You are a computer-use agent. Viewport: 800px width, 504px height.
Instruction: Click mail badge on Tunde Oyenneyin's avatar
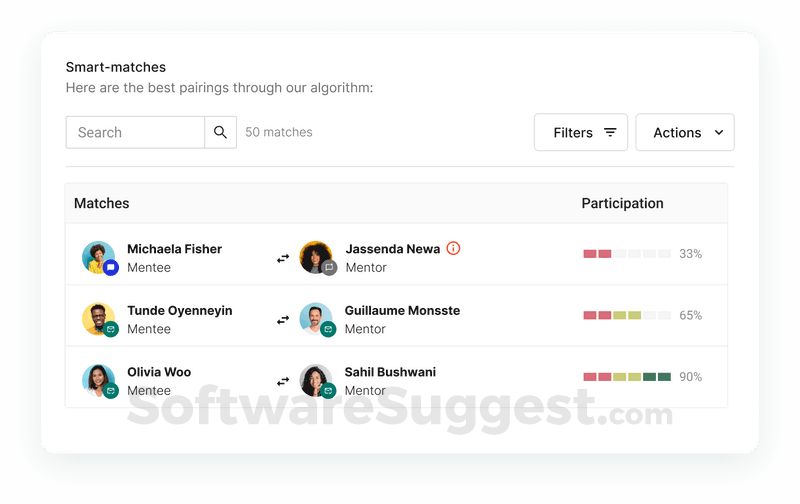point(111,329)
